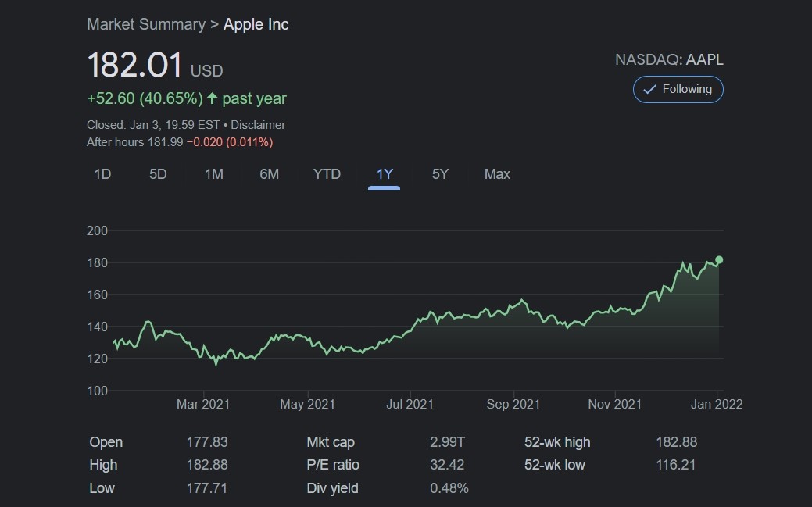Click the NASDAQ: AAPL ticker label

[x=669, y=59]
